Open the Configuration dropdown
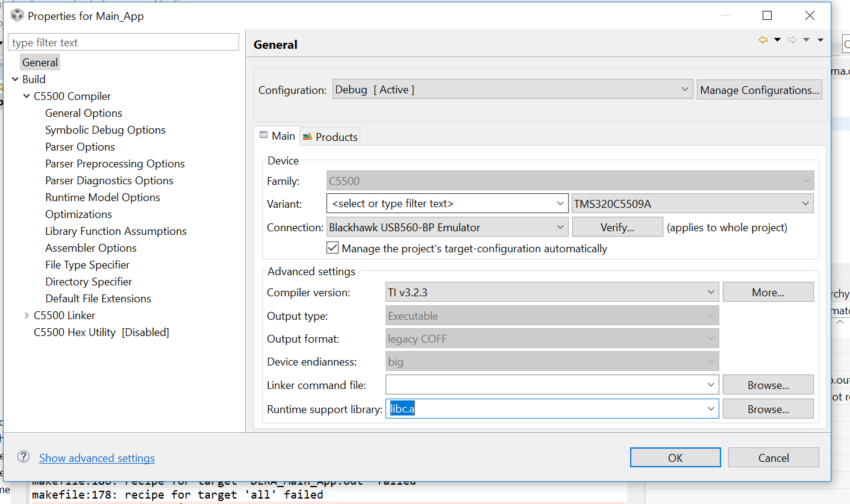 pyautogui.click(x=513, y=90)
